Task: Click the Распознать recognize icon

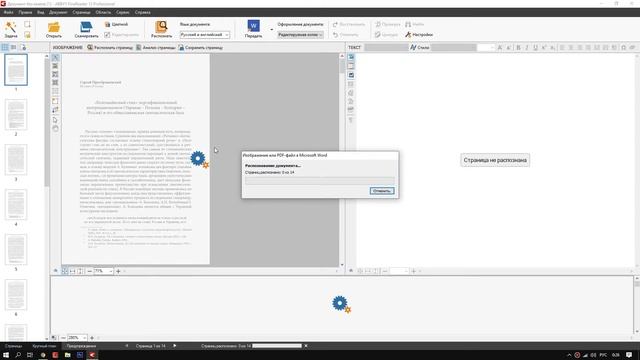Action: (x=161, y=27)
